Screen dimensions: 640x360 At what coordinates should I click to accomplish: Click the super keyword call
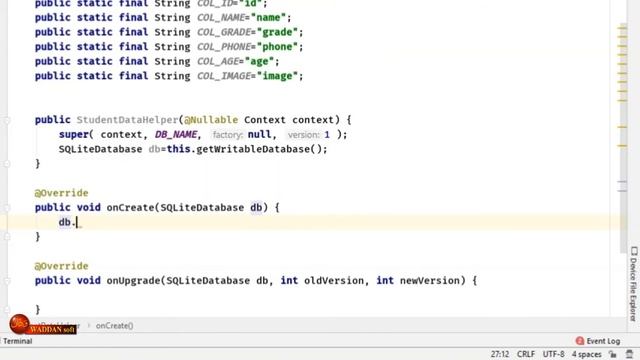74,135
